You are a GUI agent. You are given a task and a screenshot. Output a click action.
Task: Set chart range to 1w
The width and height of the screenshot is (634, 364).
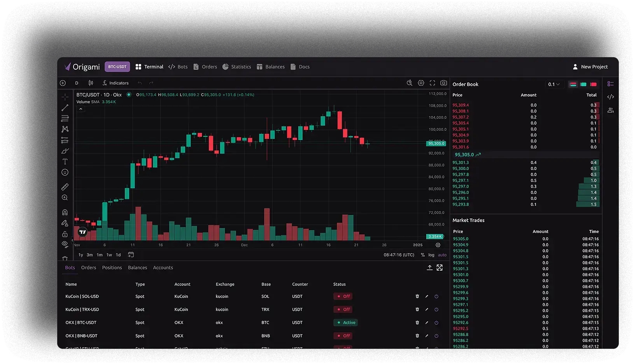[109, 255]
